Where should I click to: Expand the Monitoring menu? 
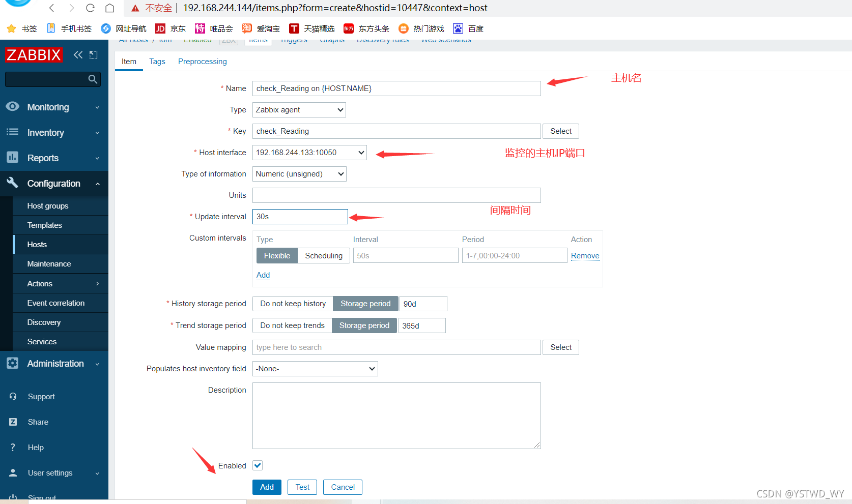54,107
